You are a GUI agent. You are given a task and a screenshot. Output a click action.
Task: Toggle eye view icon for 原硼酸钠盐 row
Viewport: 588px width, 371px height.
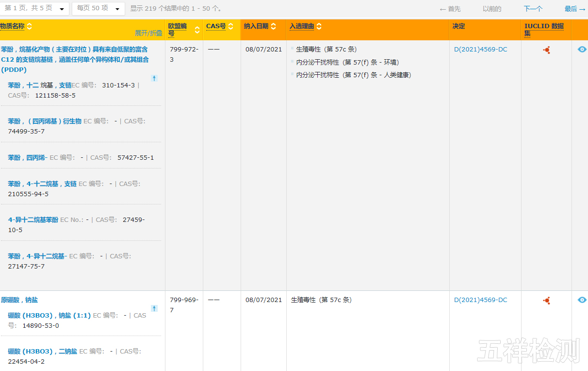(x=582, y=300)
